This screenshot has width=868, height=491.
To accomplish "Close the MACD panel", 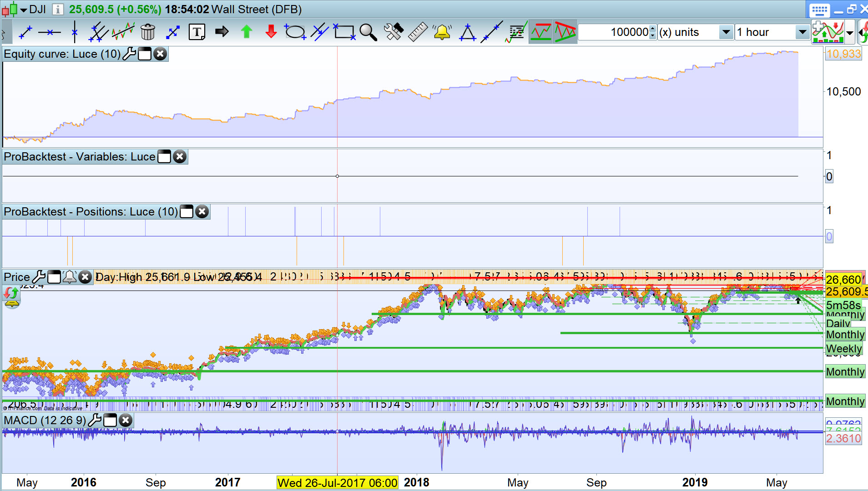I will 126,420.
